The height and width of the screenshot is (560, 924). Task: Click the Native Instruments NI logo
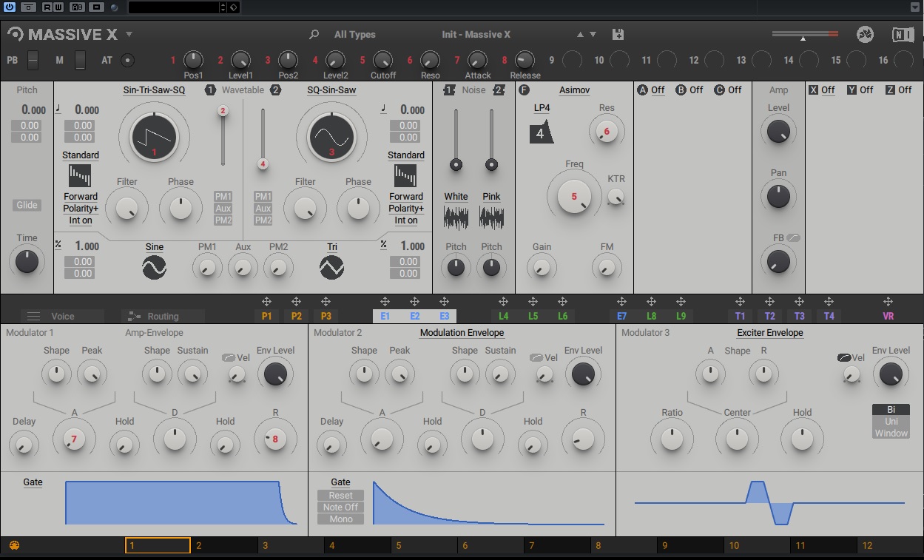903,34
